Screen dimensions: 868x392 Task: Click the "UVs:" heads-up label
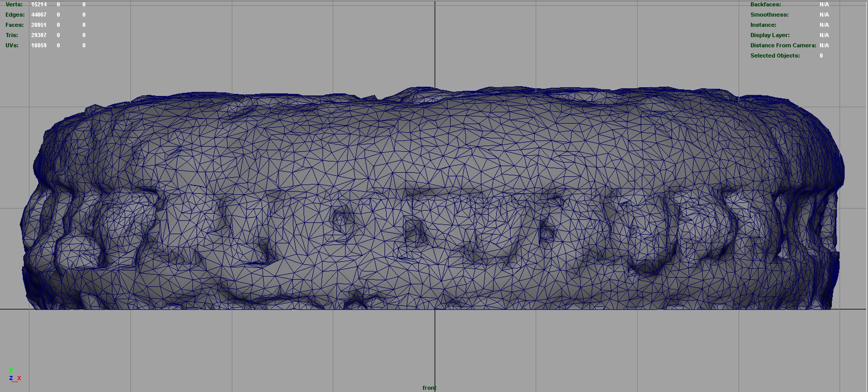click(x=12, y=45)
